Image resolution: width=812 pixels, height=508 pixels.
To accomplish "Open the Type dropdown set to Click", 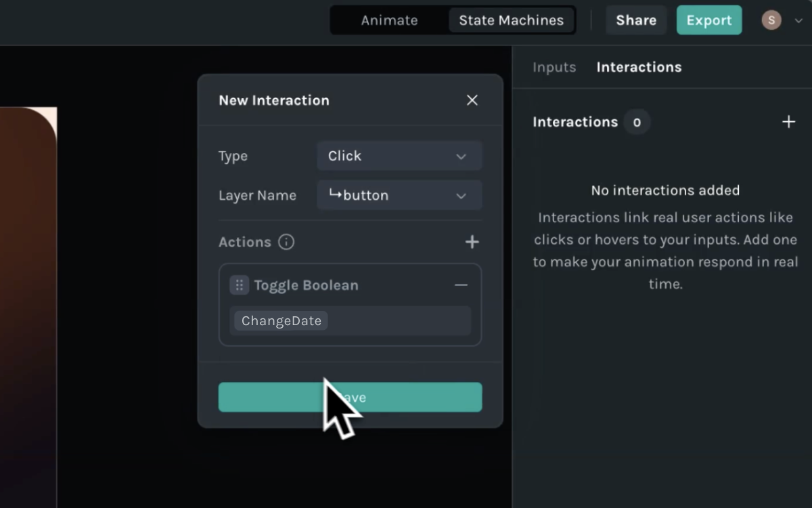I will (399, 156).
